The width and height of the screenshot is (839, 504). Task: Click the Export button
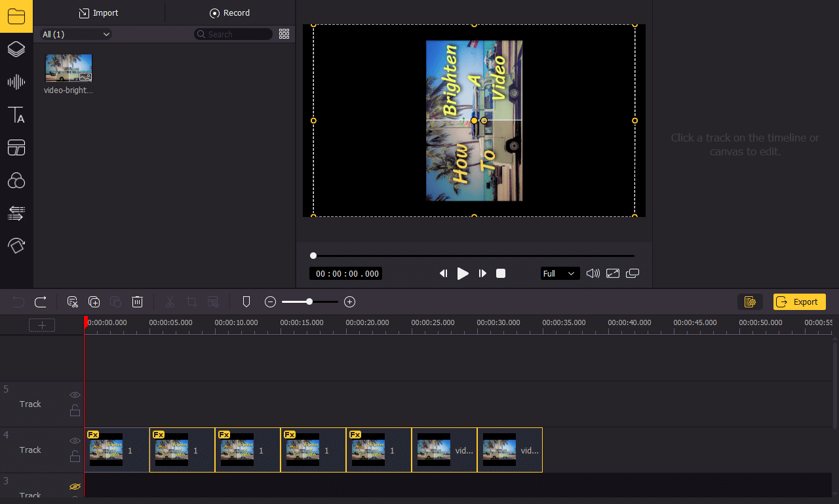coord(799,301)
